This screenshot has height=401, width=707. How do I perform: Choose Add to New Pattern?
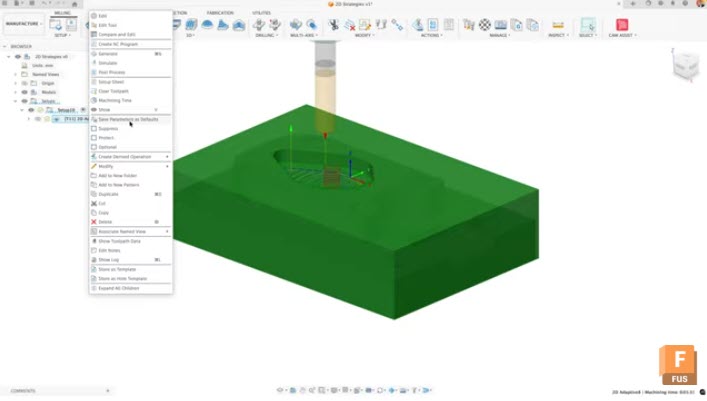pyautogui.click(x=131, y=185)
